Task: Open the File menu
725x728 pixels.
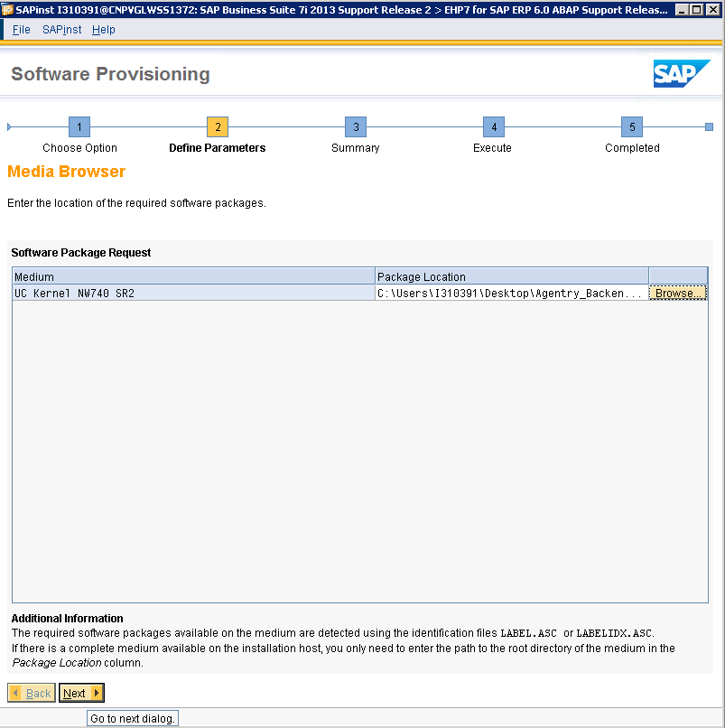Action: 22,30
